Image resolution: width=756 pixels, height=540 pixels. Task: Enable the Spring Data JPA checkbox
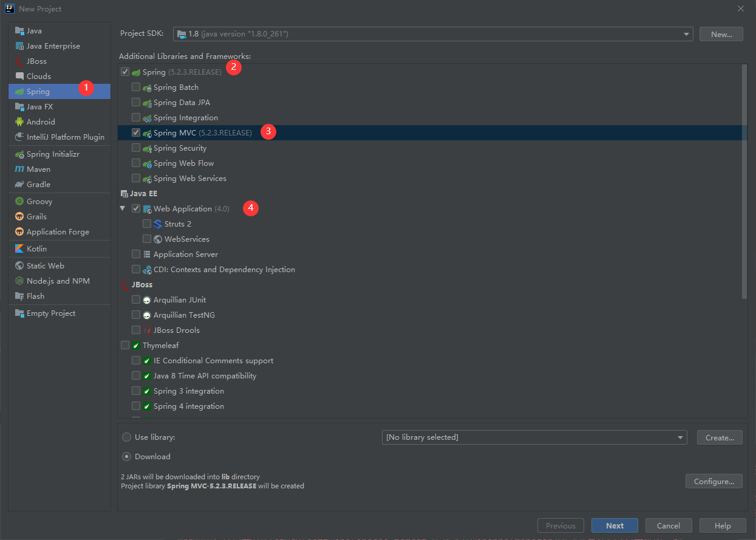136,102
